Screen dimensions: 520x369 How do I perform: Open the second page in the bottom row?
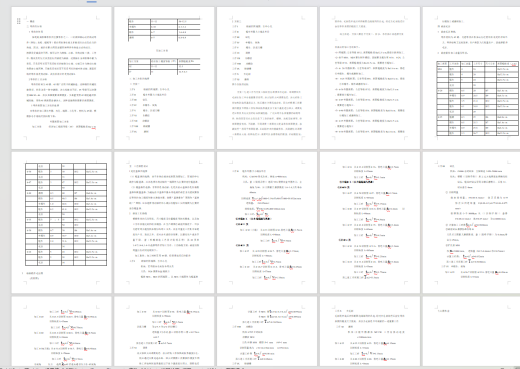[x=164, y=331]
